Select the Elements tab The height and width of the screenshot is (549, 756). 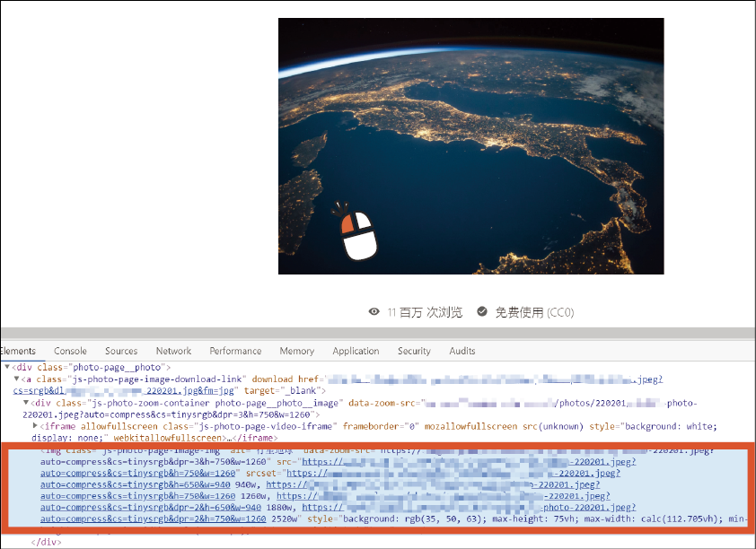click(x=18, y=351)
